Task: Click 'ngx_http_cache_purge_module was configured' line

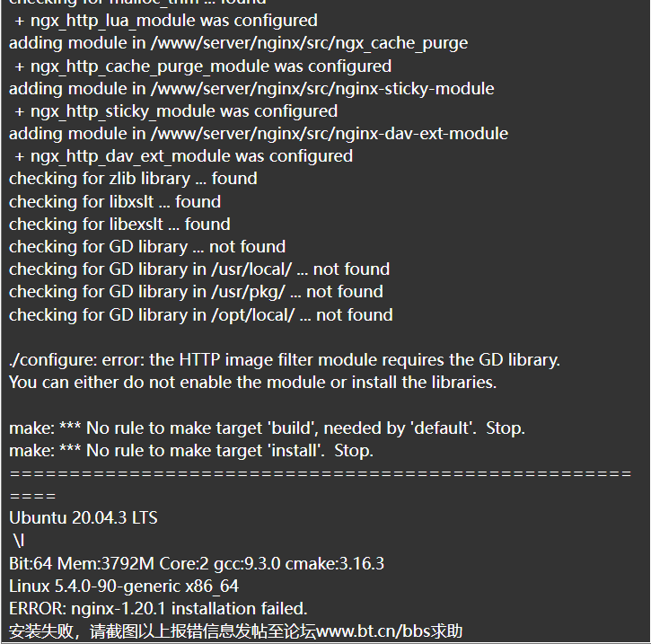Action: coord(203,66)
